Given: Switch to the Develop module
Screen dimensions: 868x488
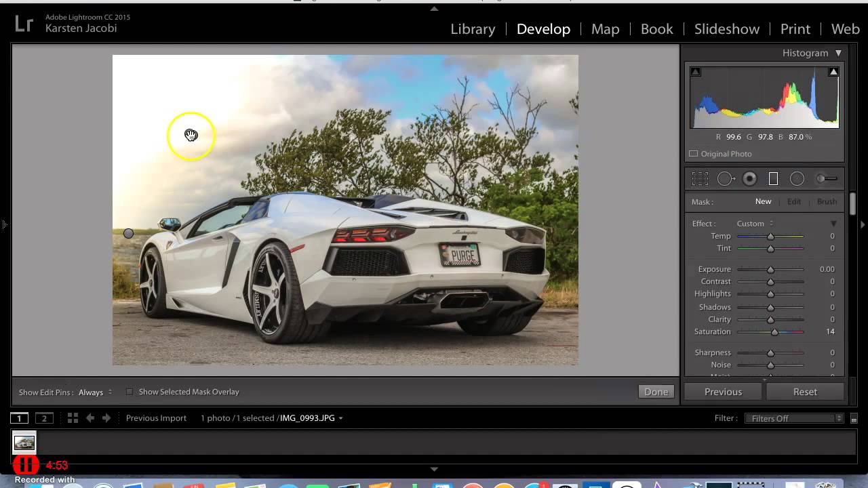Looking at the screenshot, I should 543,29.
